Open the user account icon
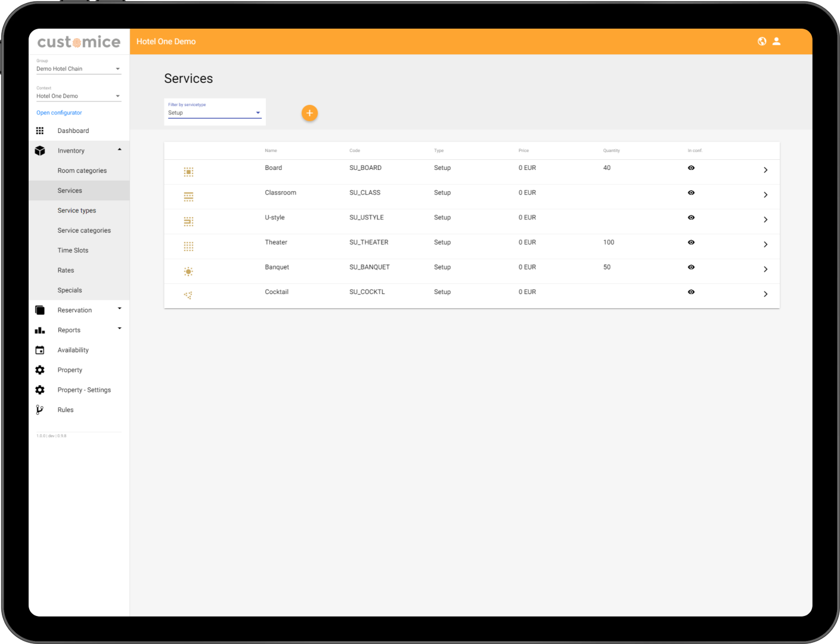This screenshot has height=644, width=840. coord(776,41)
